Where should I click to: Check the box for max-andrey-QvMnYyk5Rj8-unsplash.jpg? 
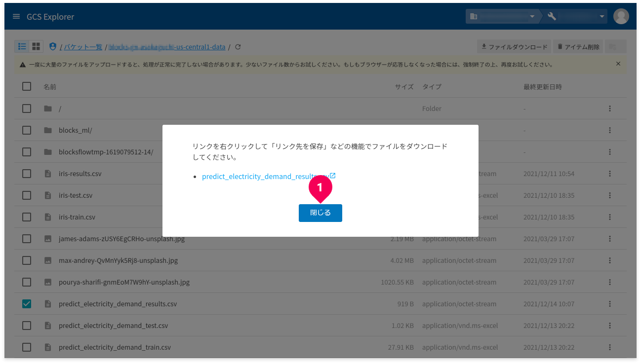coord(27,260)
